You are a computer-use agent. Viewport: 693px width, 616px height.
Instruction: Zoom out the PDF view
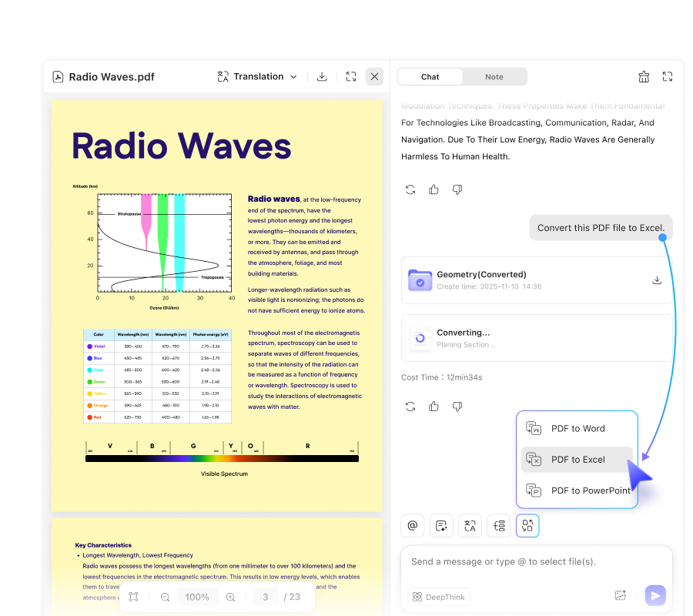(165, 597)
